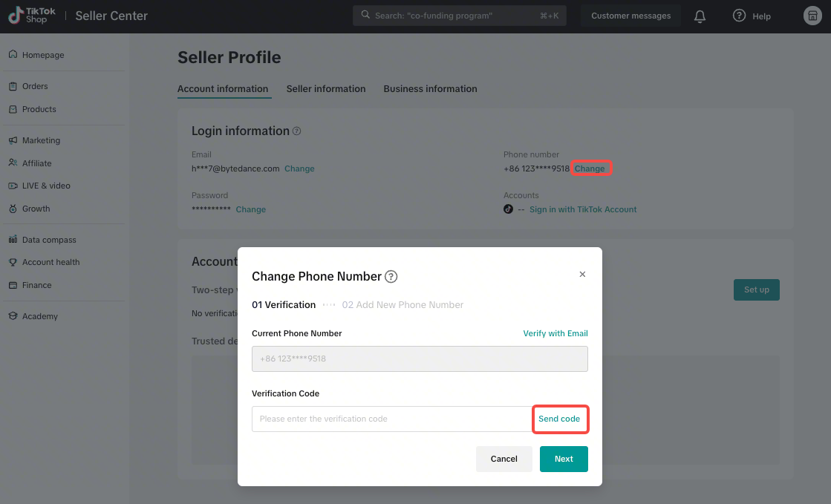
Task: Close the Change Phone Number dialog
Action: click(582, 275)
